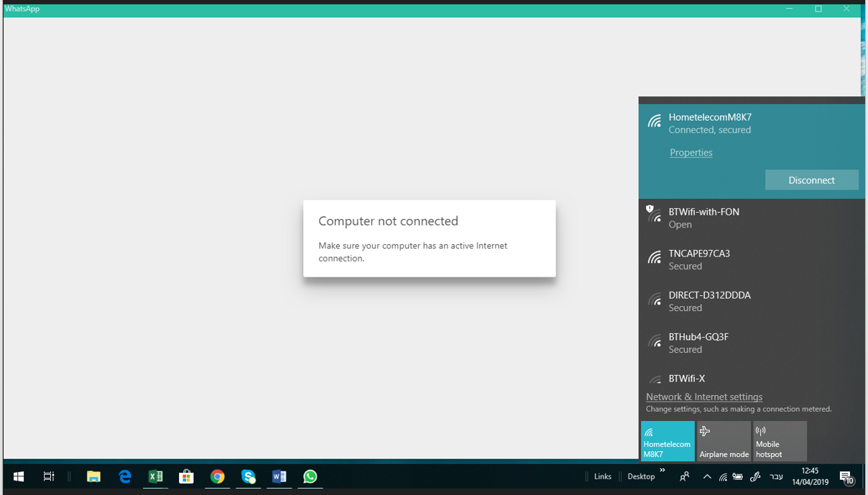This screenshot has height=495, width=868.
Task: Open Microsoft Word from the taskbar
Action: [279, 476]
